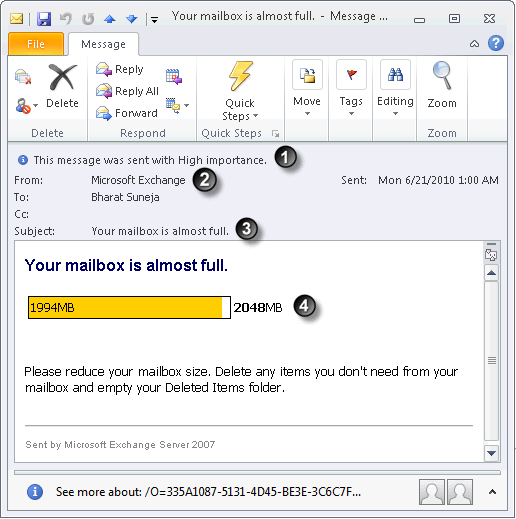Delete the message with the X button
The width and height of the screenshot is (516, 519).
[62, 86]
